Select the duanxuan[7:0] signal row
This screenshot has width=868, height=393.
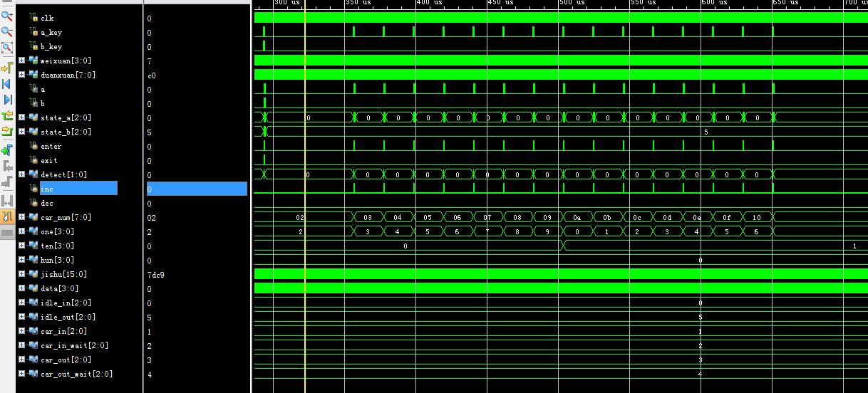coord(68,75)
